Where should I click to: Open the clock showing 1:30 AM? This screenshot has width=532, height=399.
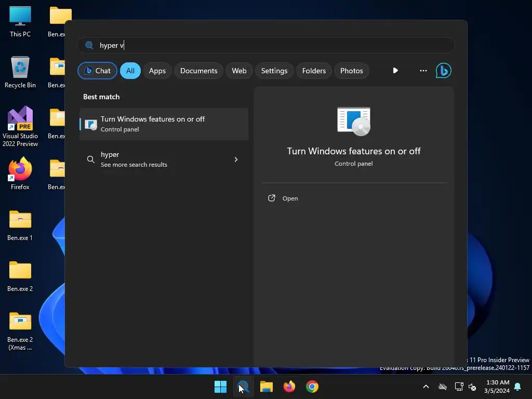point(497,387)
